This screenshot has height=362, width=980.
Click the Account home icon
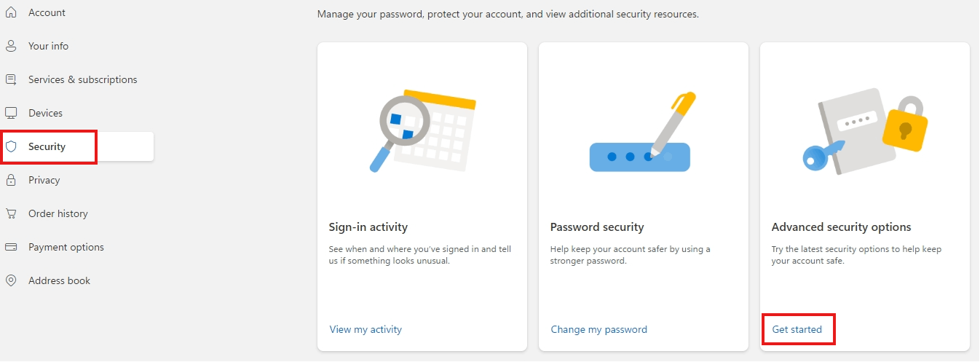coord(11,12)
